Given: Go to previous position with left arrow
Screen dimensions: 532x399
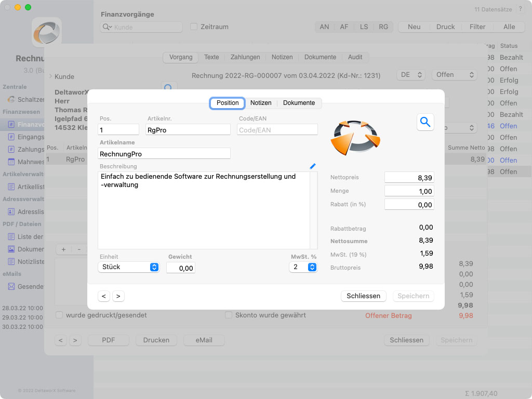Looking at the screenshot, I should [x=104, y=296].
